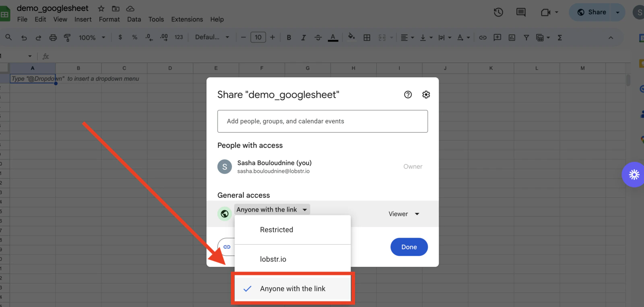Redo the last action
The image size is (644, 307).
coord(38,37)
